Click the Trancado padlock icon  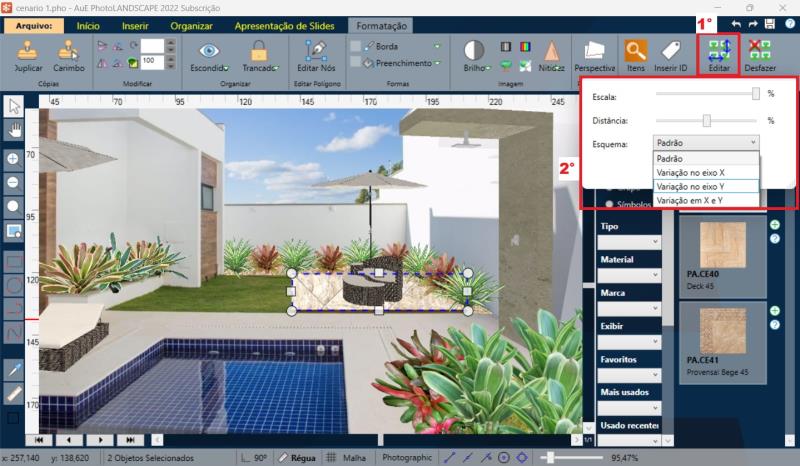[259, 52]
